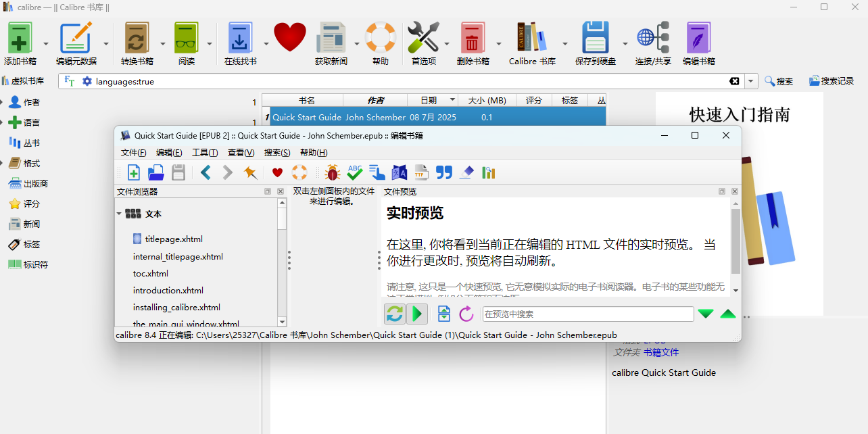The width and height of the screenshot is (868, 434).
Task: Collapse the 文本 tree section arrow
Action: tap(119, 214)
